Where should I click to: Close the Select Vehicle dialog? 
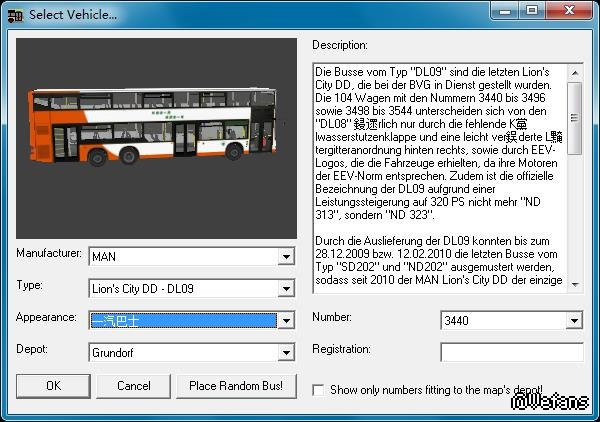tap(570, 11)
